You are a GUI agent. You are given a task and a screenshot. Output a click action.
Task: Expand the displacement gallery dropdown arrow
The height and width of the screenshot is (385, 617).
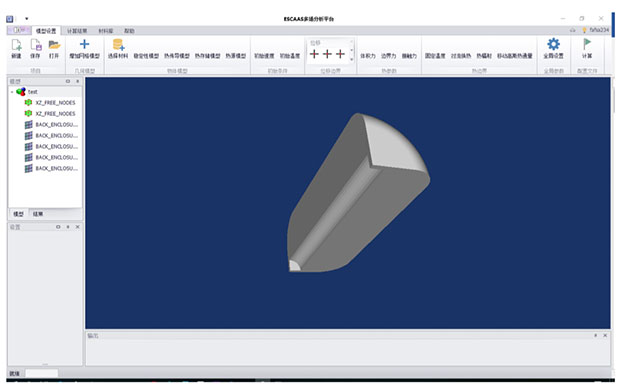(x=351, y=59)
